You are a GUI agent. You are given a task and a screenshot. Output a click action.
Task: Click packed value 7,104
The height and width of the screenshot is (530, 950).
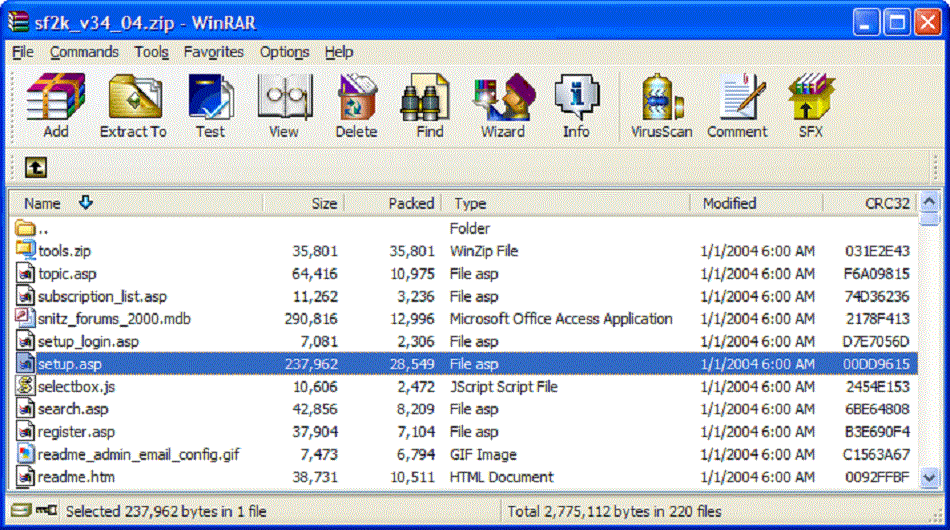pos(416,432)
